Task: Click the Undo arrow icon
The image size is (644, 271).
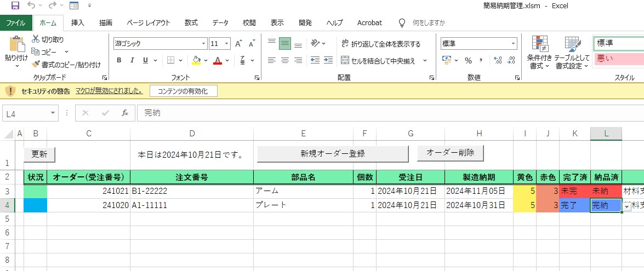Action: pos(31,5)
